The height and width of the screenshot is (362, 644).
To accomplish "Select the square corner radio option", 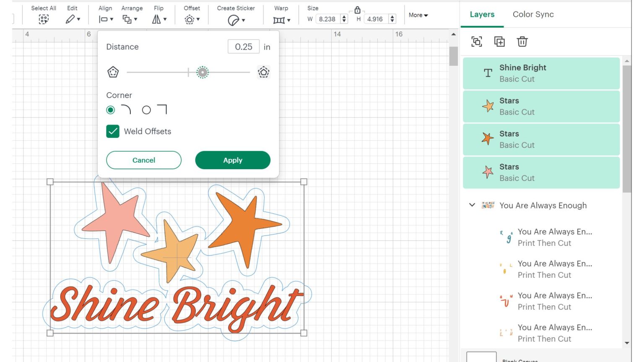I will [146, 110].
